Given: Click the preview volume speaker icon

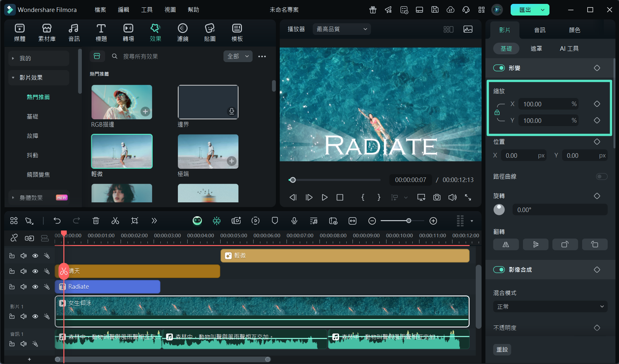Looking at the screenshot, I should point(452,197).
